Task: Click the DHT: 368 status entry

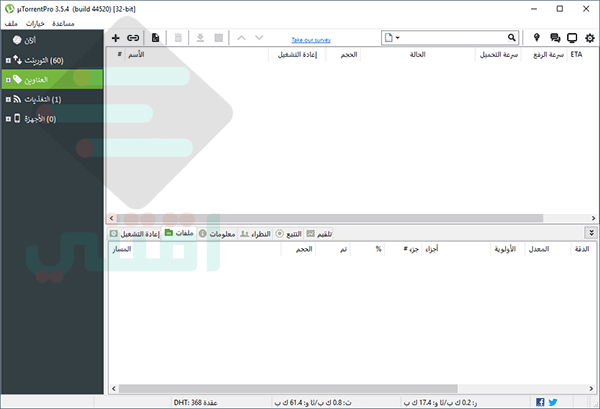Action: click(196, 402)
